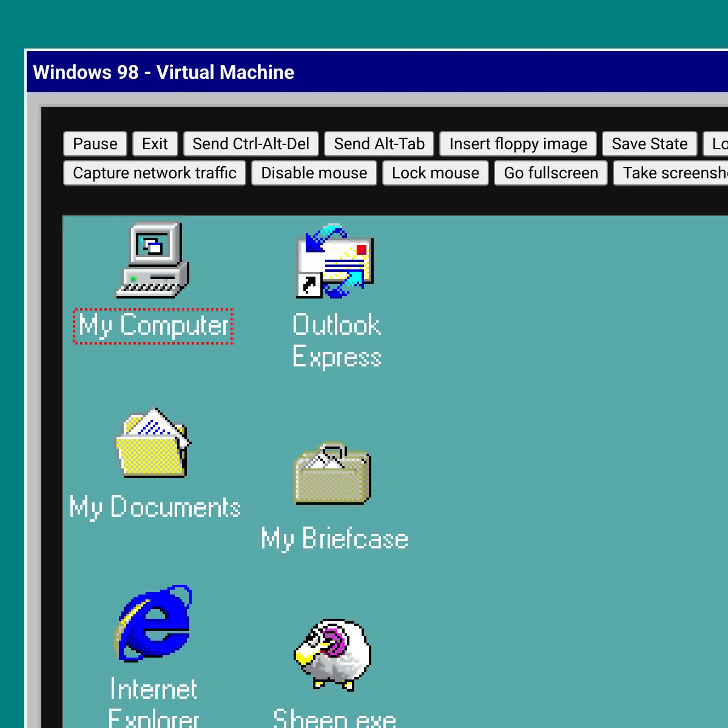Select the My Documents folder icon
The height and width of the screenshot is (728, 728).
pos(153,442)
